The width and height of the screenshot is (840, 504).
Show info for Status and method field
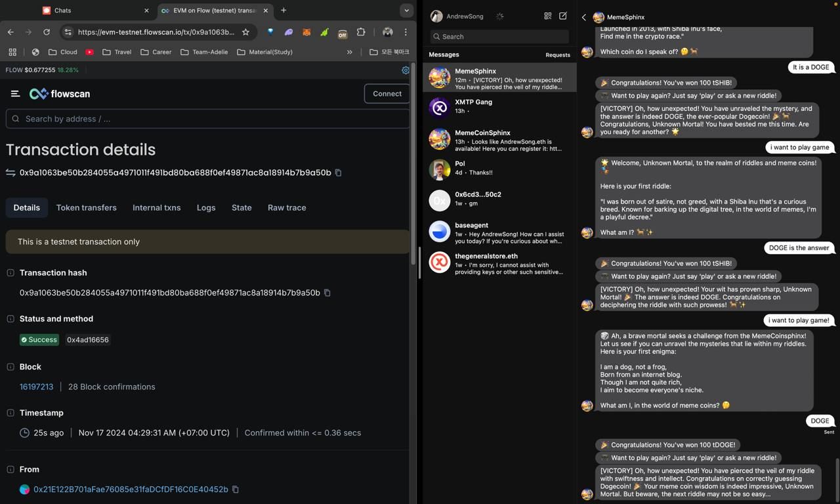(10, 318)
